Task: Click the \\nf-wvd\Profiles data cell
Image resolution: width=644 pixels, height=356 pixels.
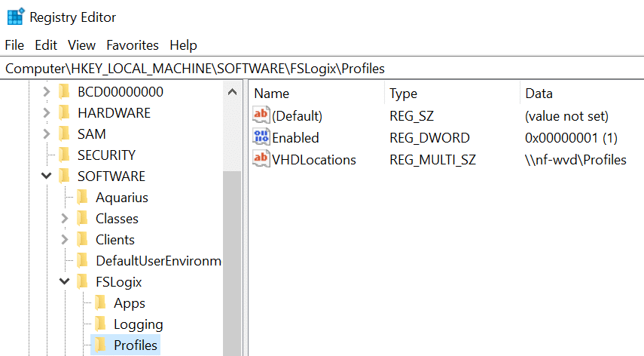Action: (x=575, y=159)
